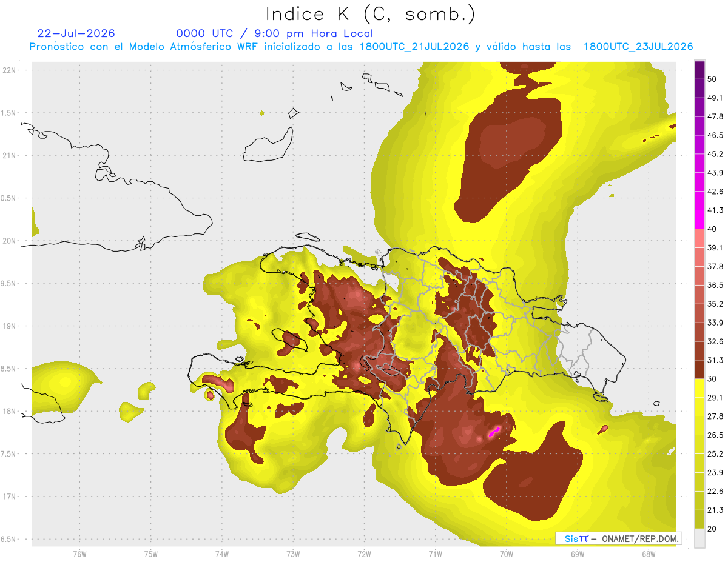728x562 pixels.
Task: Click the "72W" longitude axis label
Action: point(364,554)
